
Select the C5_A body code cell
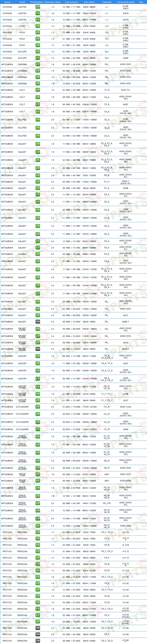[x=107, y=104]
